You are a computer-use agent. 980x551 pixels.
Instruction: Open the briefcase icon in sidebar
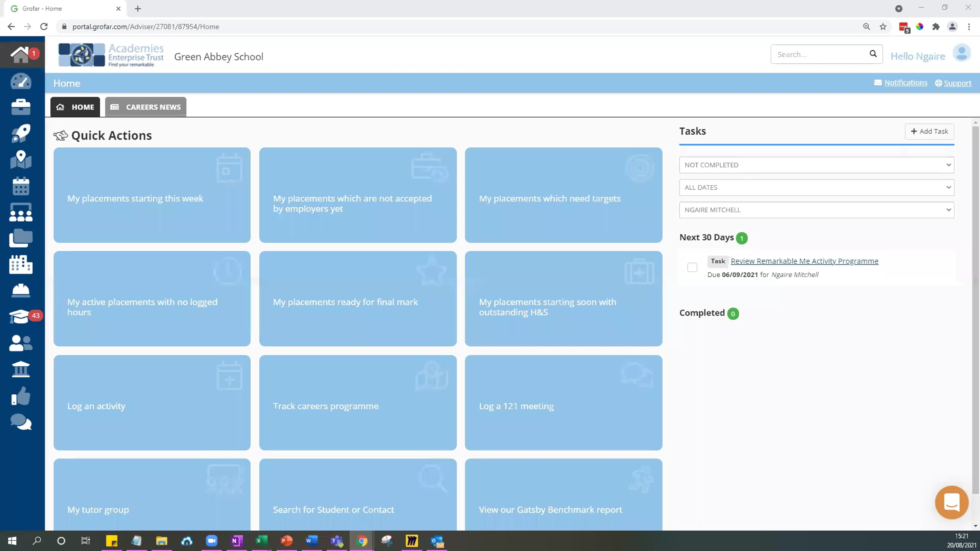pyautogui.click(x=20, y=107)
